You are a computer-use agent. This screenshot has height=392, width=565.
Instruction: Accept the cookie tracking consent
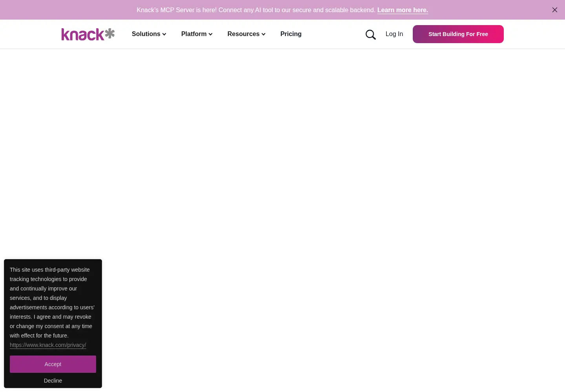[x=53, y=364]
